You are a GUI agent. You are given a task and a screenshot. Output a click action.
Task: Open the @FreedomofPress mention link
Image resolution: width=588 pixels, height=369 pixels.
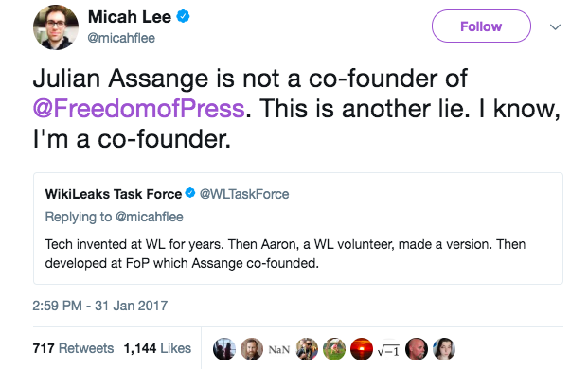click(139, 109)
